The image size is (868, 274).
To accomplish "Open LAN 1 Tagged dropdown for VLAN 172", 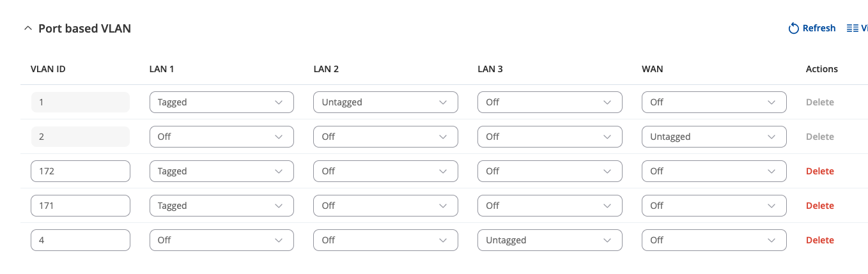I will pyautogui.click(x=221, y=171).
